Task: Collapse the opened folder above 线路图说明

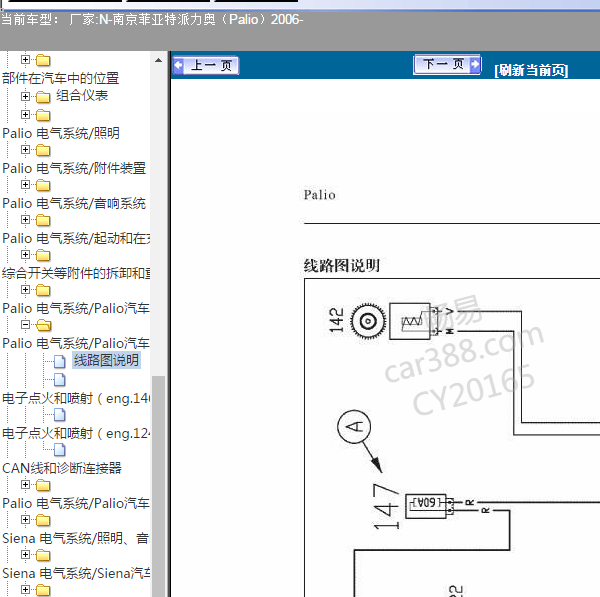Action: (25, 325)
